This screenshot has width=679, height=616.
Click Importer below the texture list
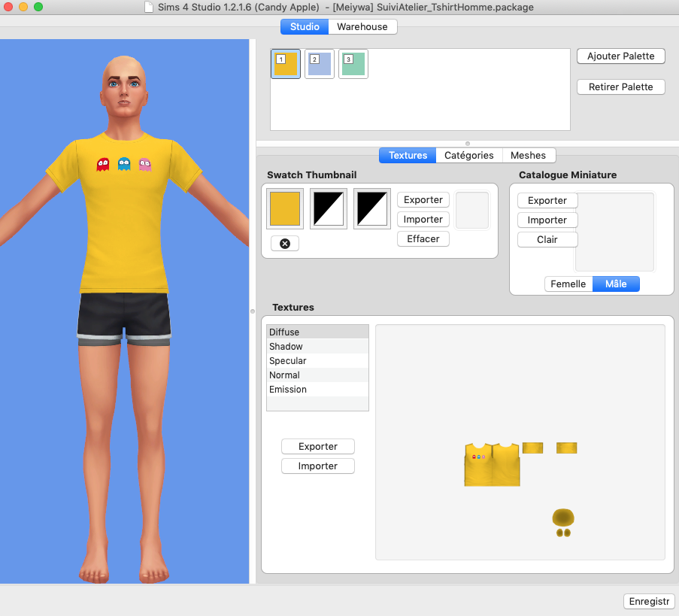(318, 466)
